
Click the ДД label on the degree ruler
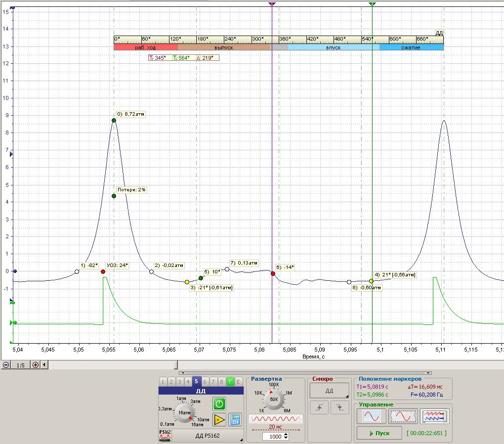click(439, 33)
